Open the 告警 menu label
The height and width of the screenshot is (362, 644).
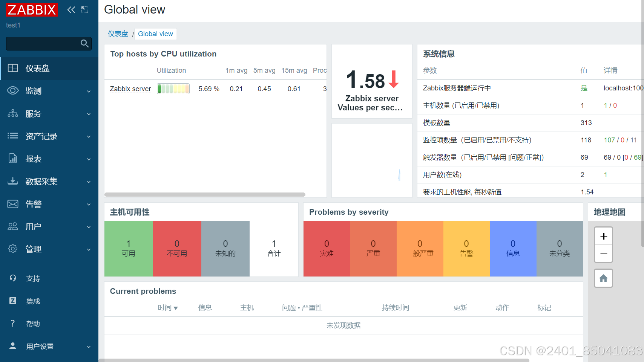pyautogui.click(x=34, y=204)
